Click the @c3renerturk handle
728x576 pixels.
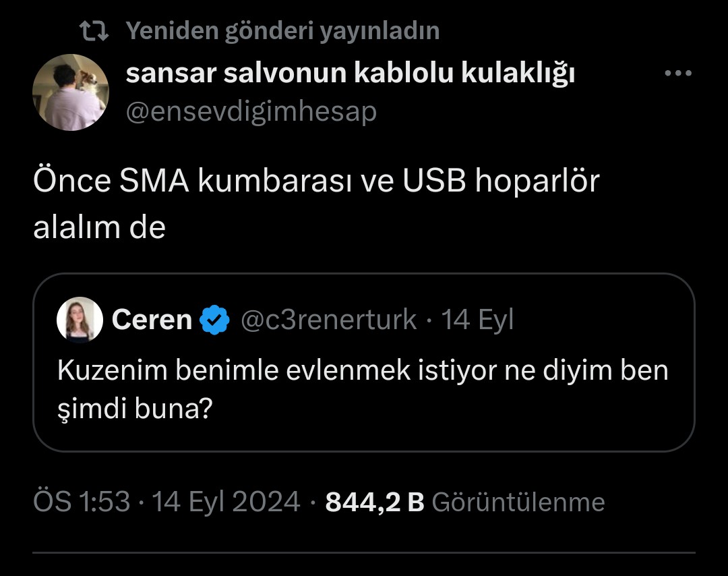point(328,320)
